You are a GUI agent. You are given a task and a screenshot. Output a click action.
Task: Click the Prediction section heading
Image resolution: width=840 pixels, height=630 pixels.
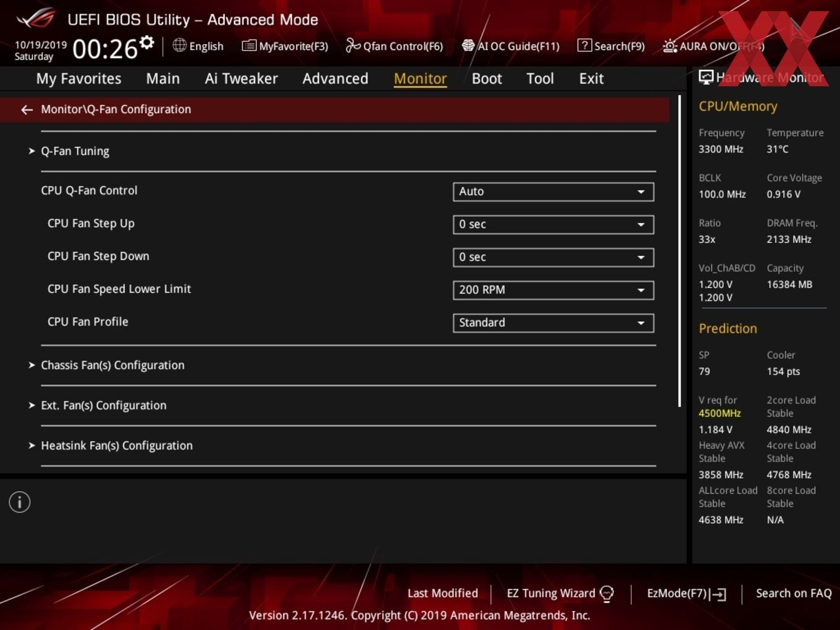click(x=728, y=329)
